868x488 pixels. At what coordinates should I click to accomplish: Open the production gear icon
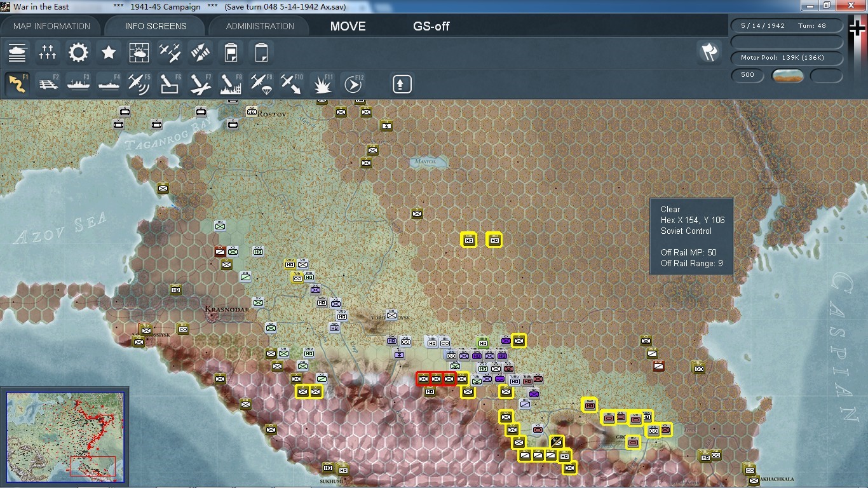pos(78,52)
